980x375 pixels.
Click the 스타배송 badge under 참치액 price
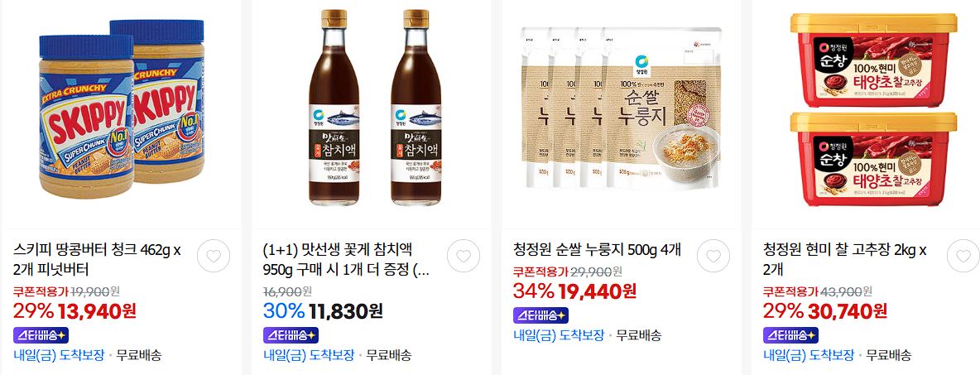[291, 335]
